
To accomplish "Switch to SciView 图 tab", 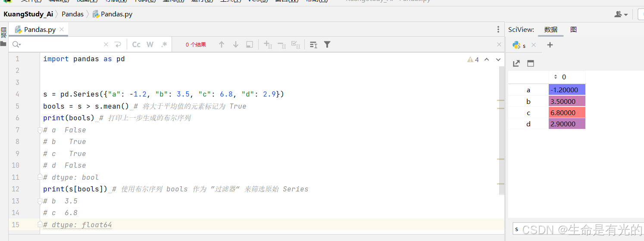I will click(x=573, y=29).
